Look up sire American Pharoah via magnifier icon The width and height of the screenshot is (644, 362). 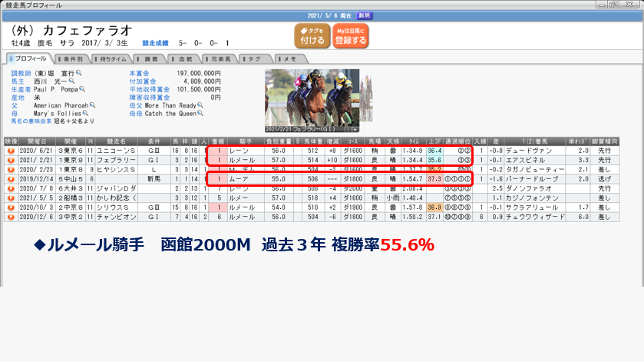tap(93, 105)
